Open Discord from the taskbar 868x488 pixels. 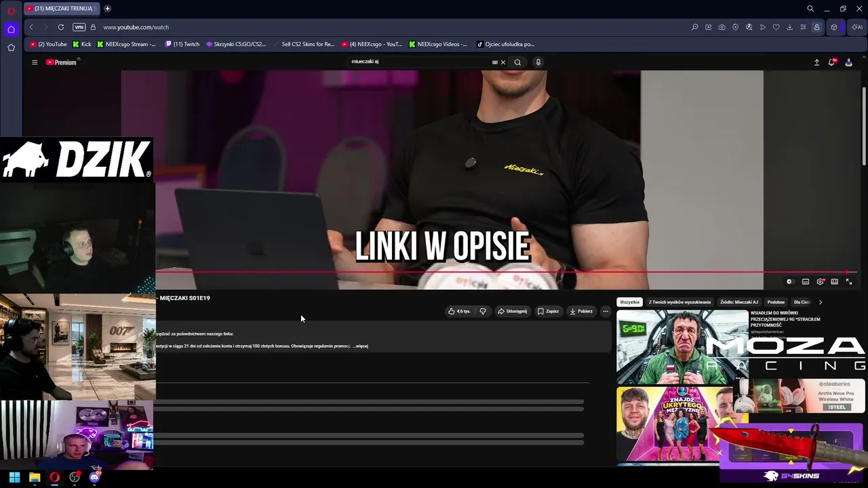[x=94, y=477]
